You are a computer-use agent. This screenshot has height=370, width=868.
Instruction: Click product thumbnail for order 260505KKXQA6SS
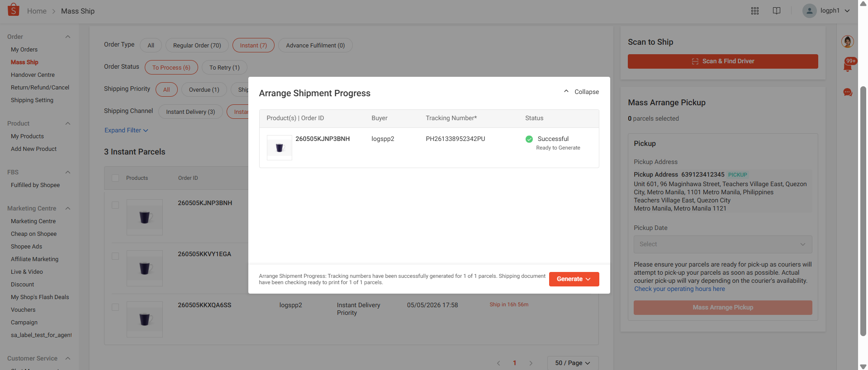pos(145,319)
